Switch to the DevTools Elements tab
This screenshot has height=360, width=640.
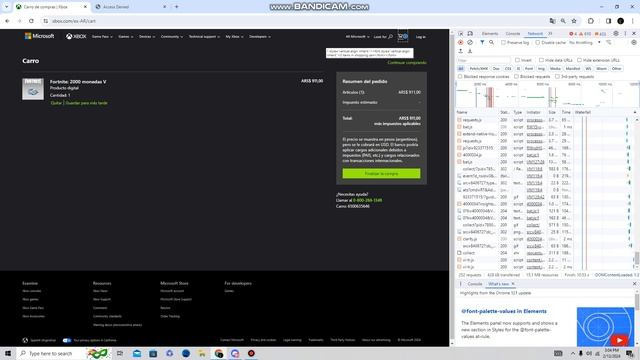coord(490,33)
